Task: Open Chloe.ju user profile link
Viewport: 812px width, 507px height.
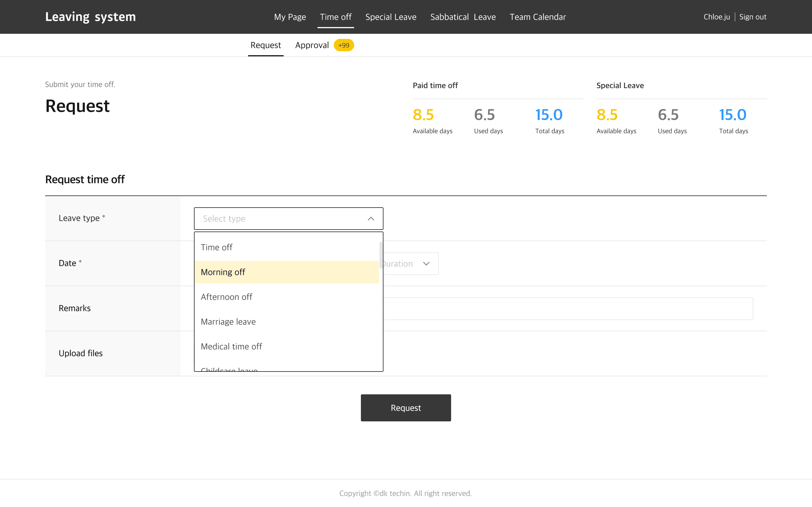Action: 716,17
